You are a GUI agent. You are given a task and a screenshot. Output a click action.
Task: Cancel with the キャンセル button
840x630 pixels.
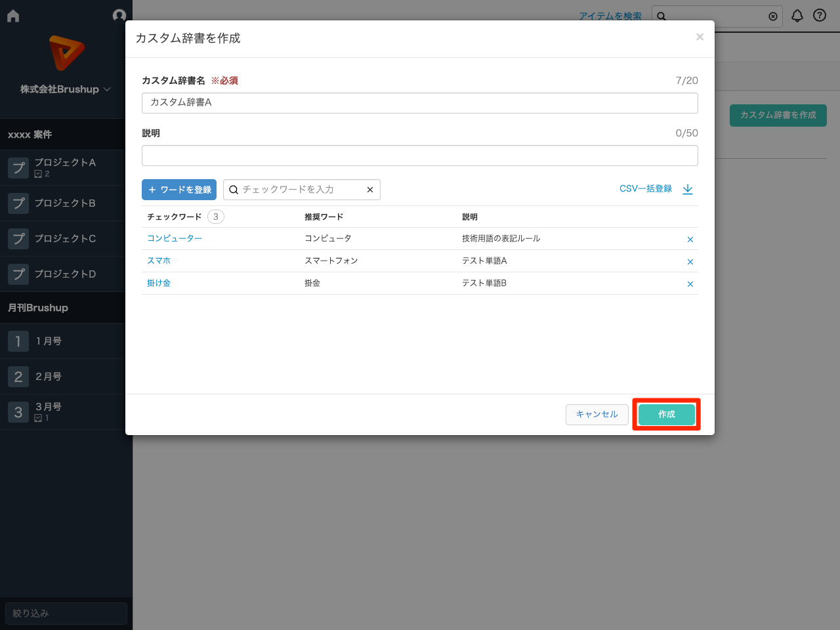pyautogui.click(x=597, y=415)
